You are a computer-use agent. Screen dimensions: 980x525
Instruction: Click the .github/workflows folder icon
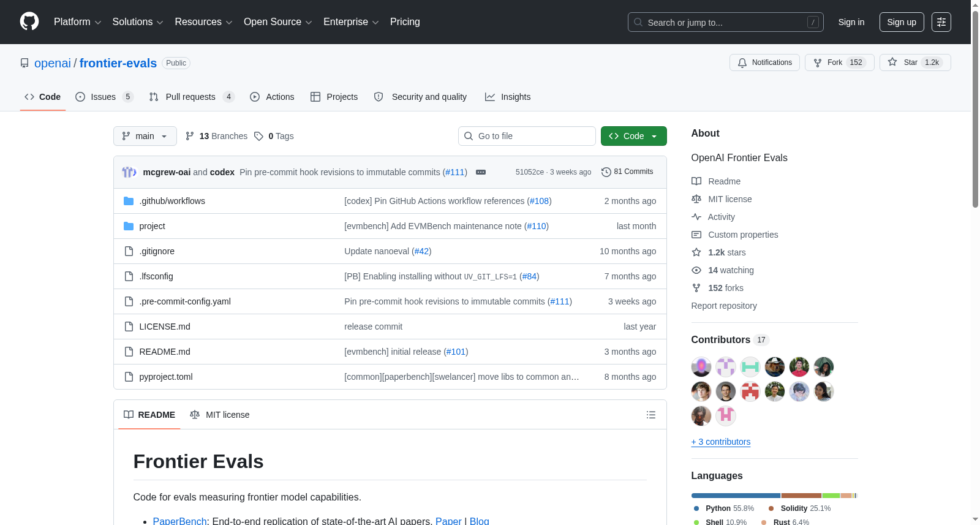click(x=129, y=201)
